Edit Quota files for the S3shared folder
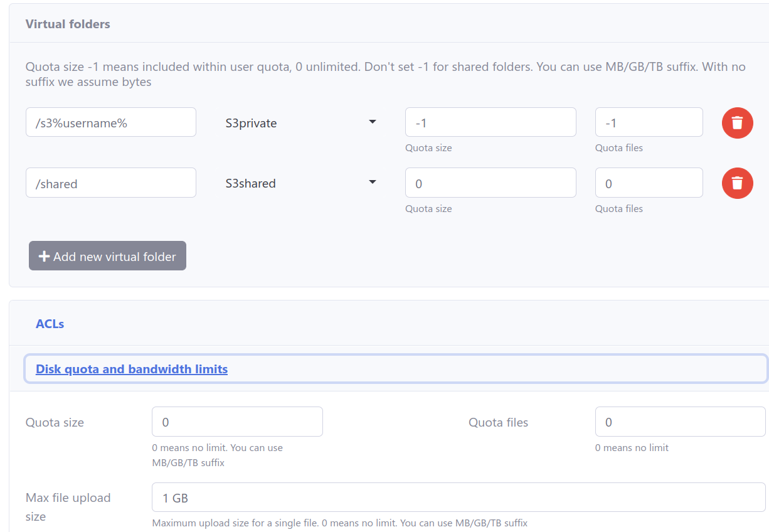The height and width of the screenshot is (532, 769). [x=649, y=183]
